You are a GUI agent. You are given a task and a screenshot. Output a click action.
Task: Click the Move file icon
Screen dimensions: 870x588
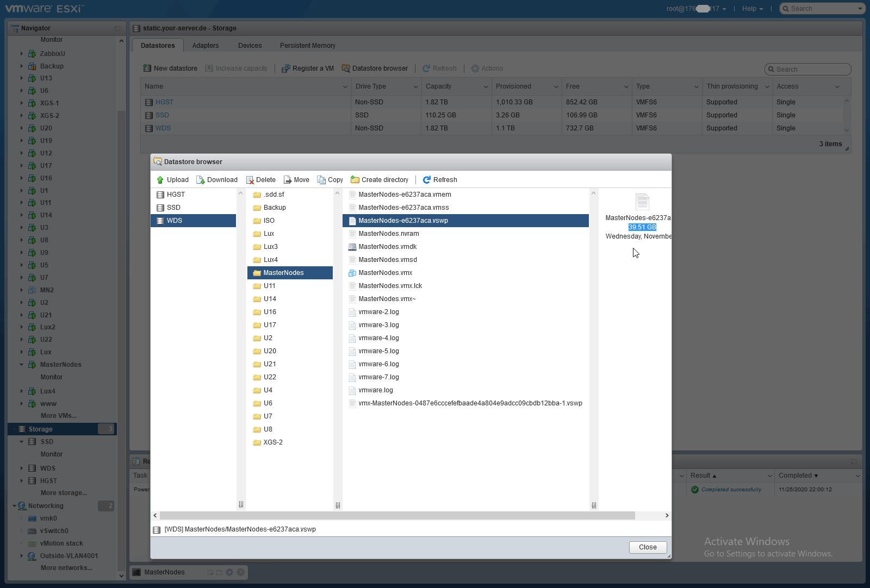pyautogui.click(x=288, y=180)
